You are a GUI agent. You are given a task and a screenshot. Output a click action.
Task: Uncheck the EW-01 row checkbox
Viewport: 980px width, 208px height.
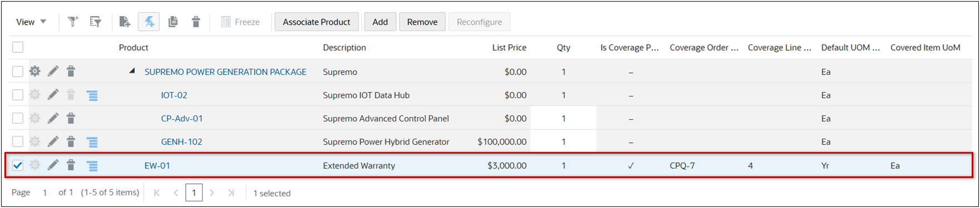tap(18, 165)
